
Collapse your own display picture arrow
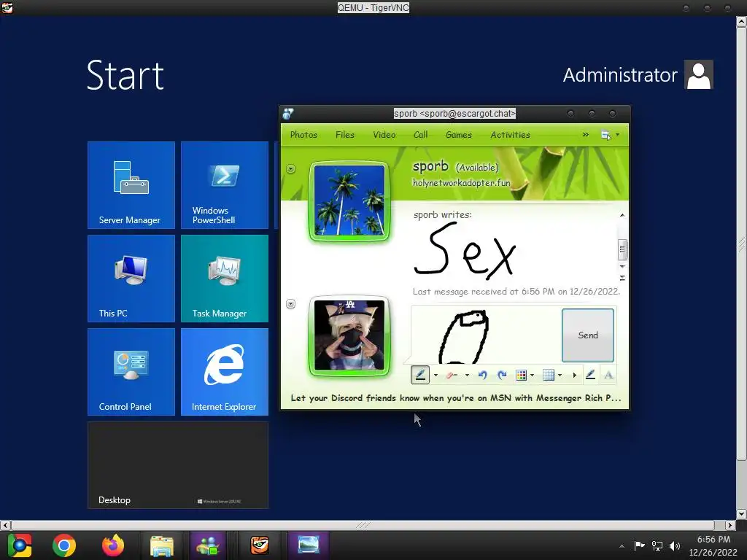(x=290, y=304)
